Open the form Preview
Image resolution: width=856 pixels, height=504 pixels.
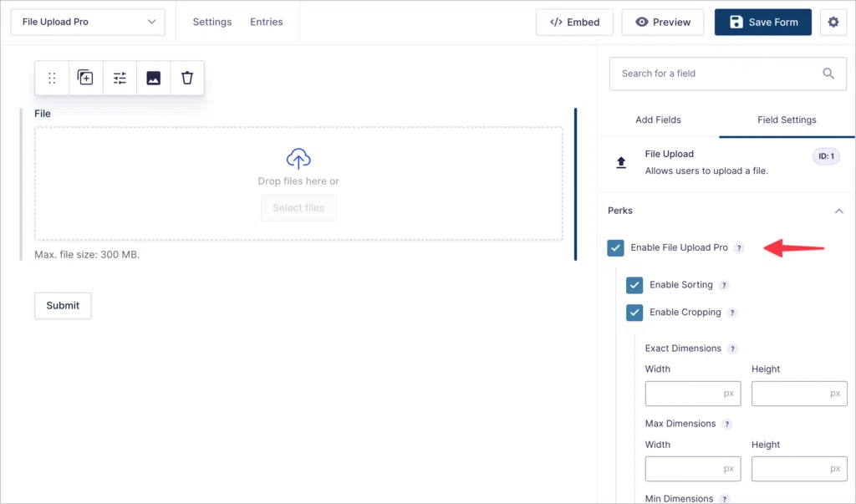(x=663, y=22)
